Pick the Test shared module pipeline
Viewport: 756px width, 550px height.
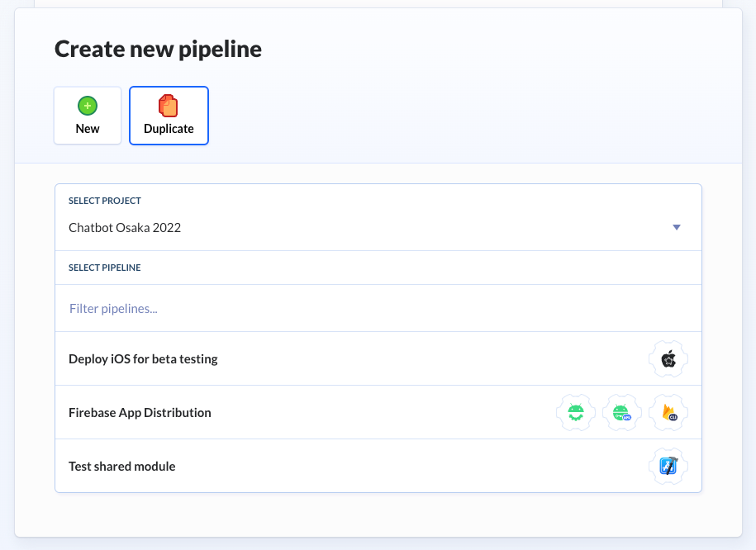[122, 467]
